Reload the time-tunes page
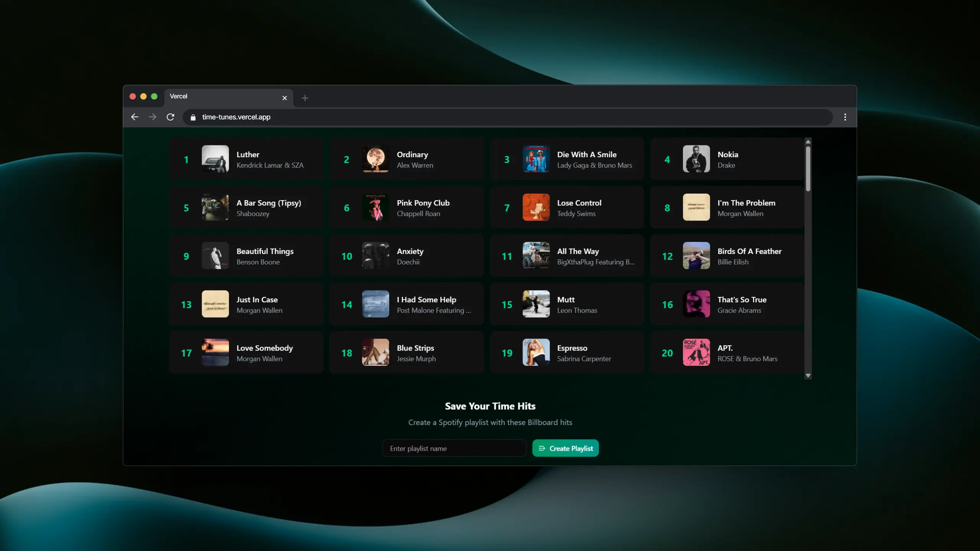Image resolution: width=980 pixels, height=551 pixels. tap(170, 117)
